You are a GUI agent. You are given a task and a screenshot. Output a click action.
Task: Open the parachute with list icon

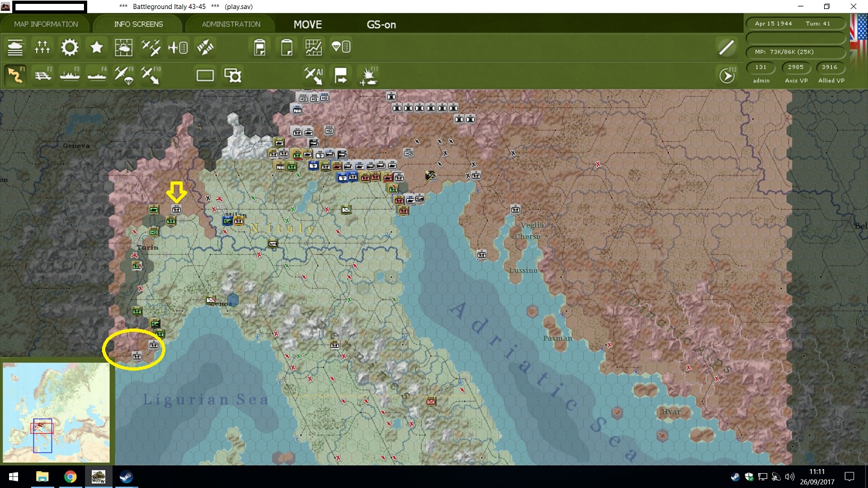coord(340,47)
